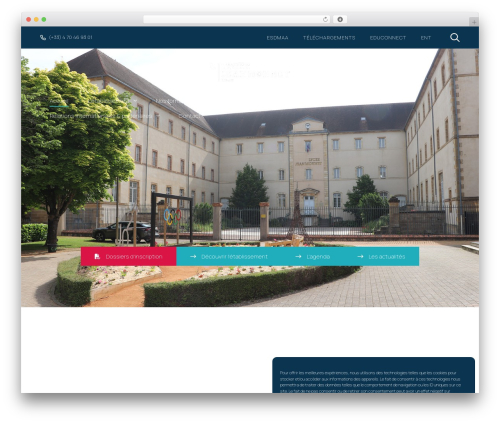Screen dimensions: 500x423
Task: Open the ENT menu link
Action: (426, 38)
